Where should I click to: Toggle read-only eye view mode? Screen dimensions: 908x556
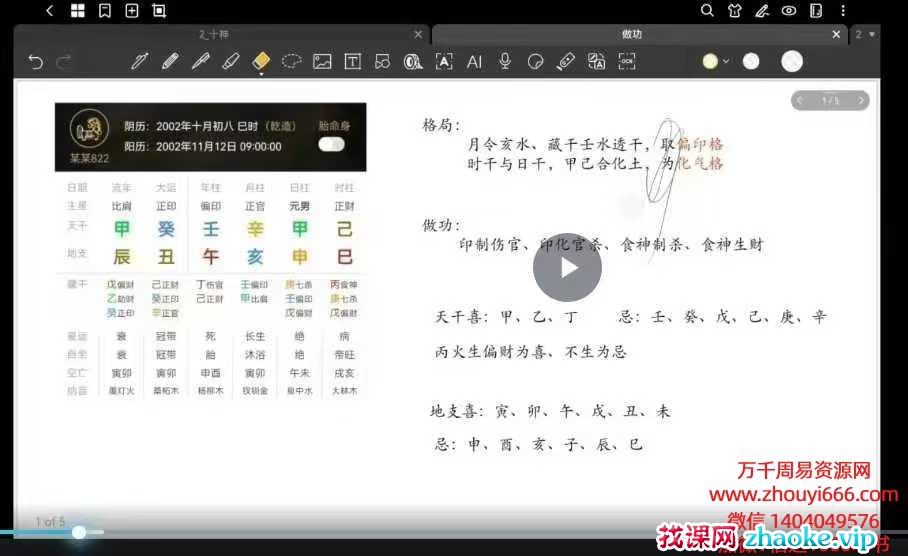click(x=789, y=11)
